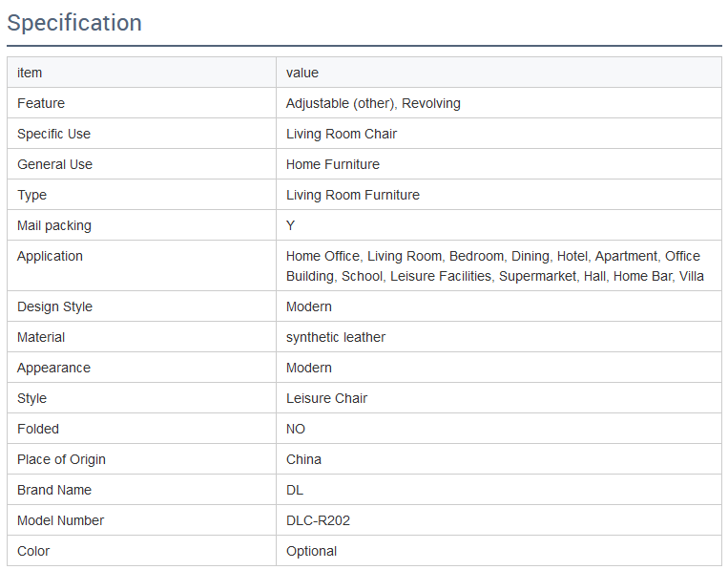Click the Appearance row label
Screen dimensions: 728x570
click(x=53, y=368)
